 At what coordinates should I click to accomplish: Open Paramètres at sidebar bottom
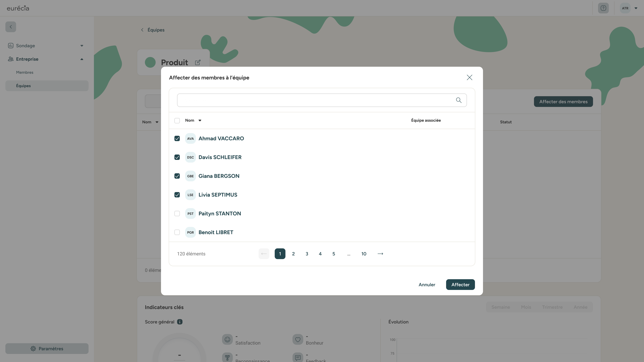(x=47, y=349)
